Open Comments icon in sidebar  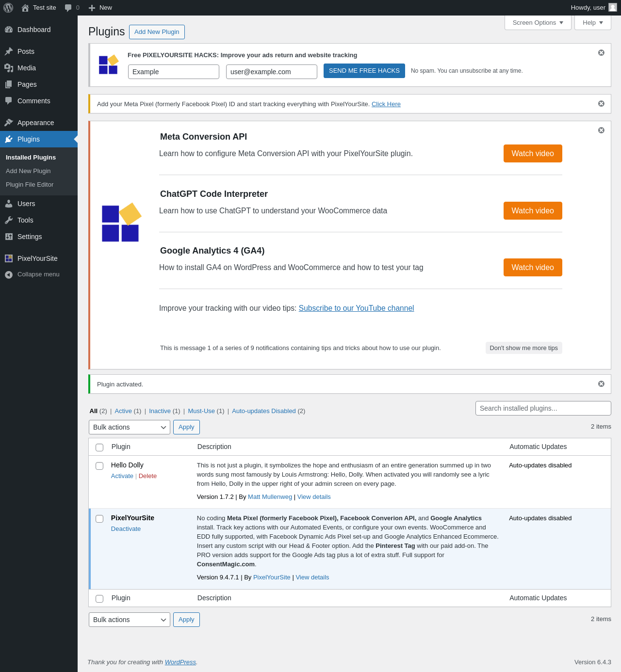9,101
